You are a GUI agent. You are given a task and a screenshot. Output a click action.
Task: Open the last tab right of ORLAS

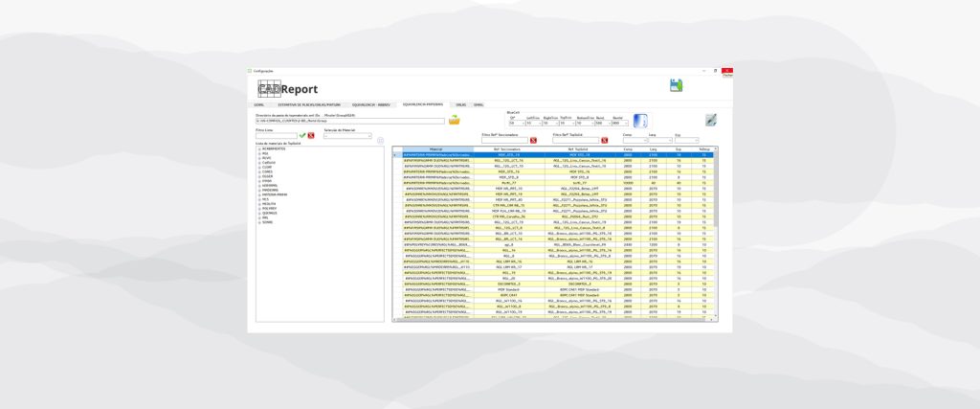tap(479, 104)
